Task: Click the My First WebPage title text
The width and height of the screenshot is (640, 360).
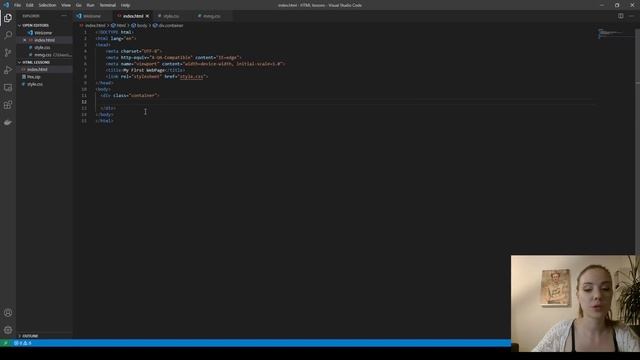Action: tap(144, 70)
